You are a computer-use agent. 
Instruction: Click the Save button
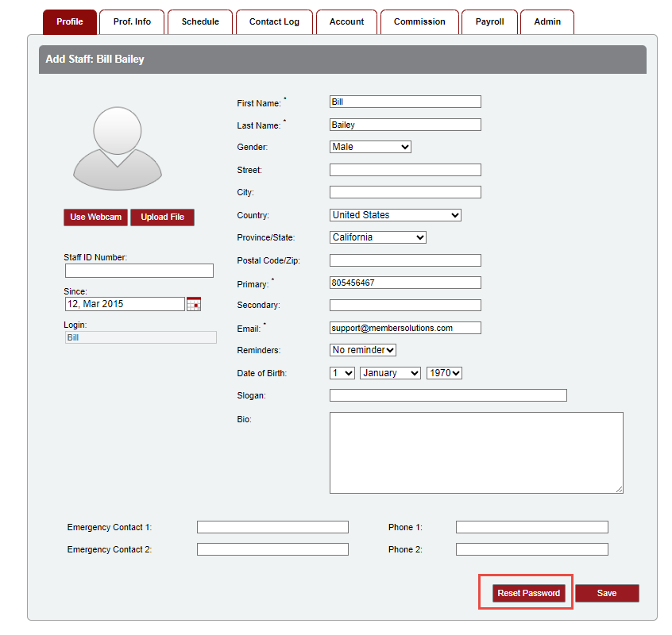point(607,593)
